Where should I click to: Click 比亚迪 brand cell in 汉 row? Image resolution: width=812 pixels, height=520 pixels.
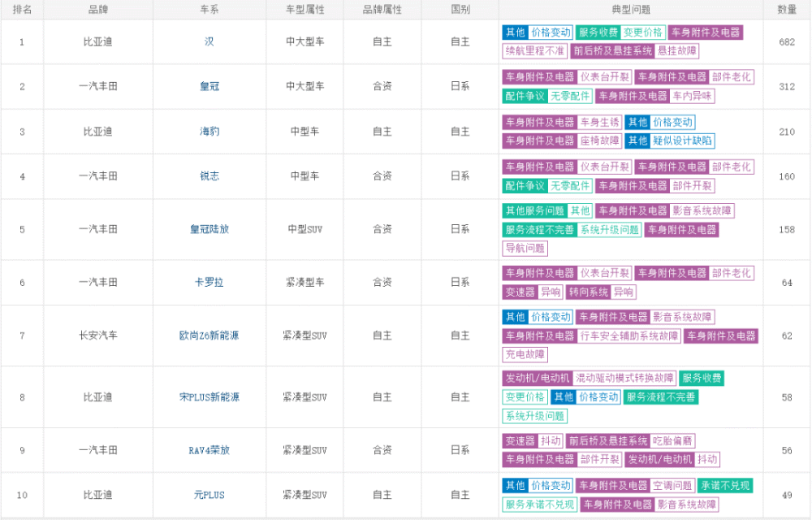98,41
